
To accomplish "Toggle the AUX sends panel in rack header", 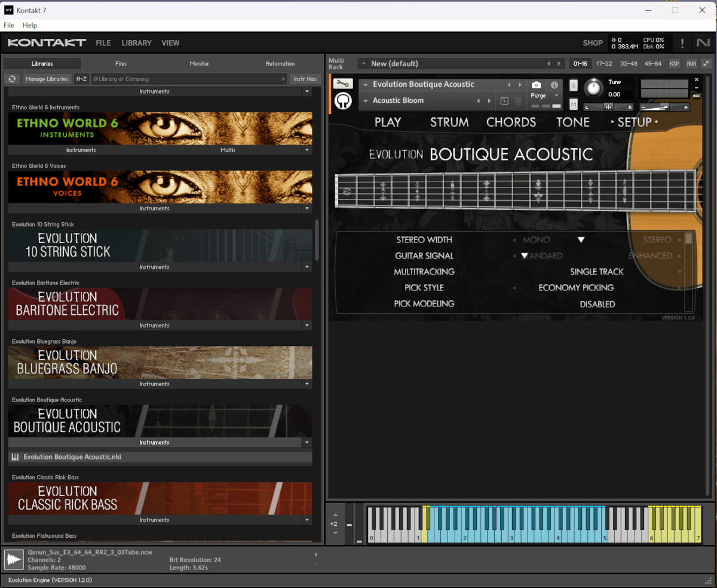I will (691, 63).
